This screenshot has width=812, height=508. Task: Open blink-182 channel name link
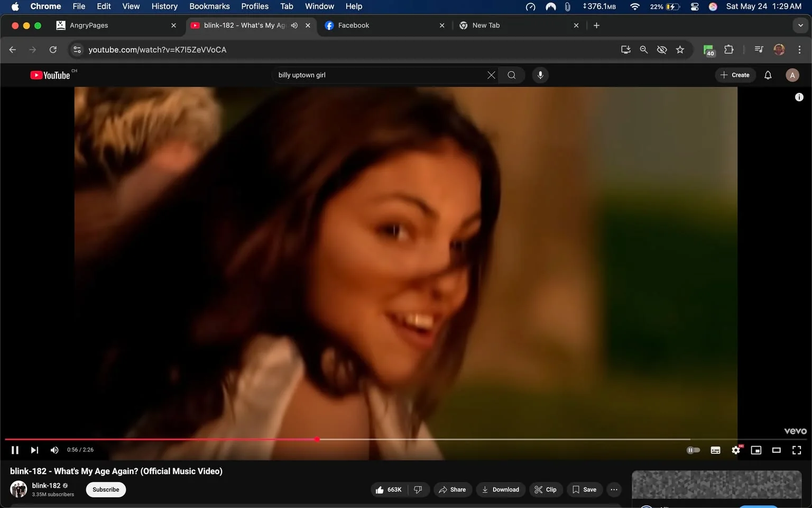click(x=46, y=485)
